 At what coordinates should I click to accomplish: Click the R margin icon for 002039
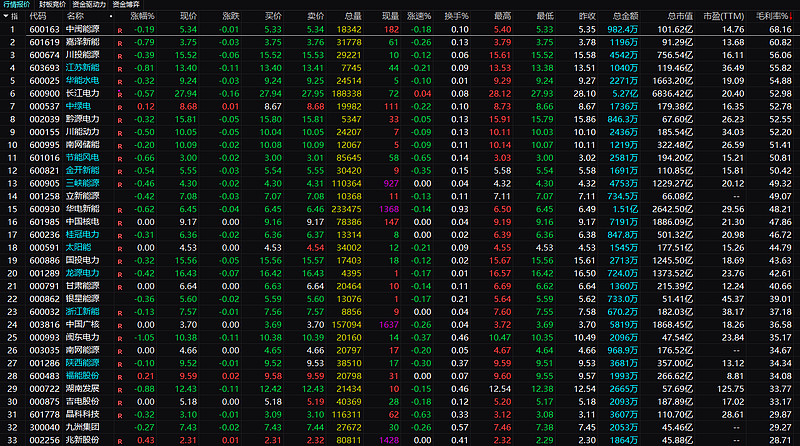[x=120, y=120]
